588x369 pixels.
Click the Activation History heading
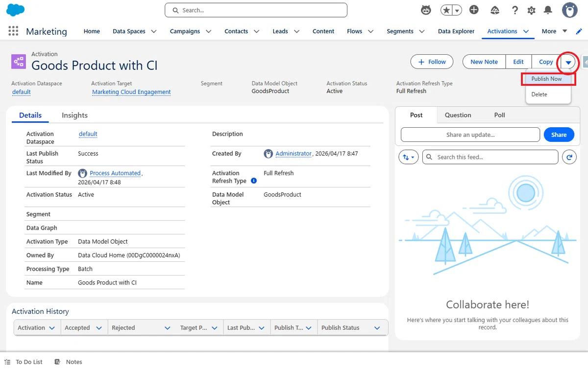[40, 311]
